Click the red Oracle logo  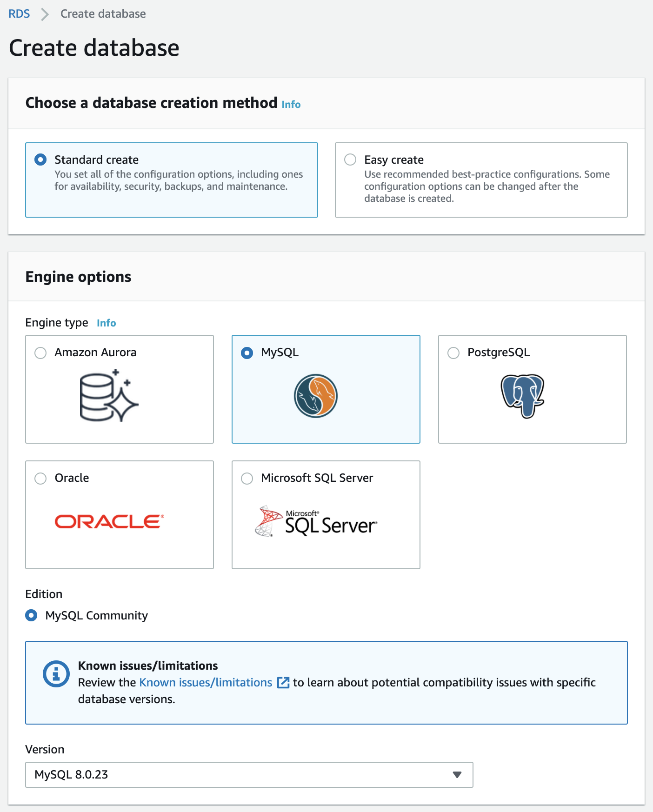point(109,521)
